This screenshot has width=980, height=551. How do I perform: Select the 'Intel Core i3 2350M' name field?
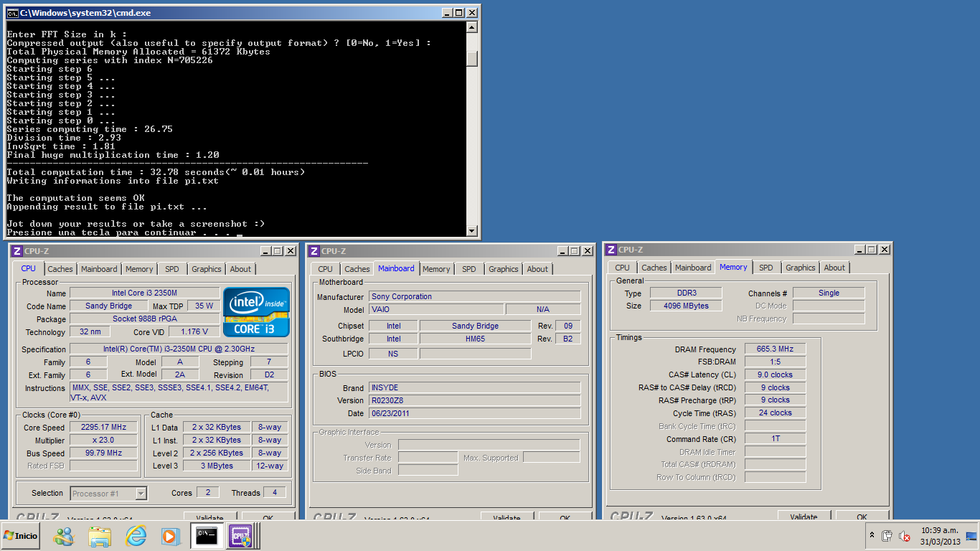145,293
